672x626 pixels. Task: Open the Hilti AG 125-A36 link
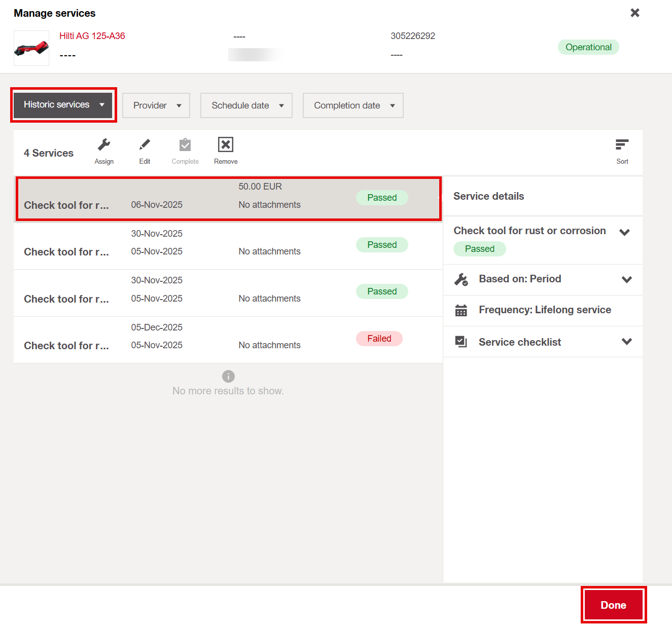tap(92, 36)
